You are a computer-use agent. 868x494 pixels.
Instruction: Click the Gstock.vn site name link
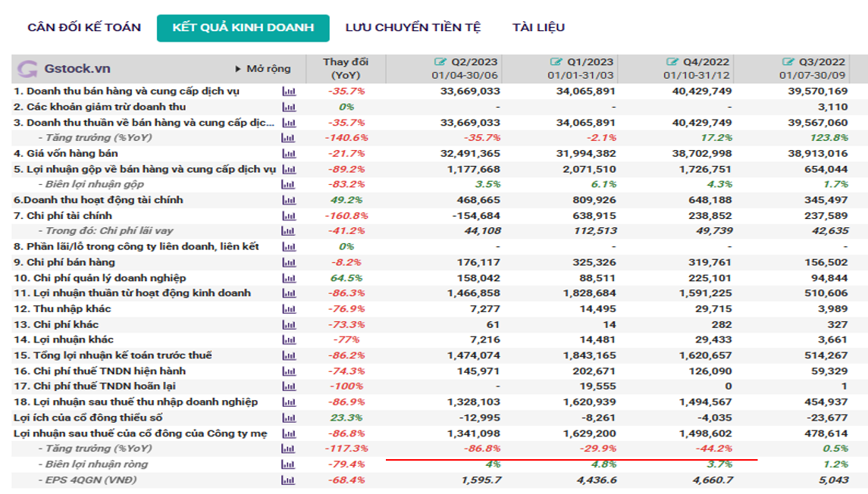click(x=77, y=69)
